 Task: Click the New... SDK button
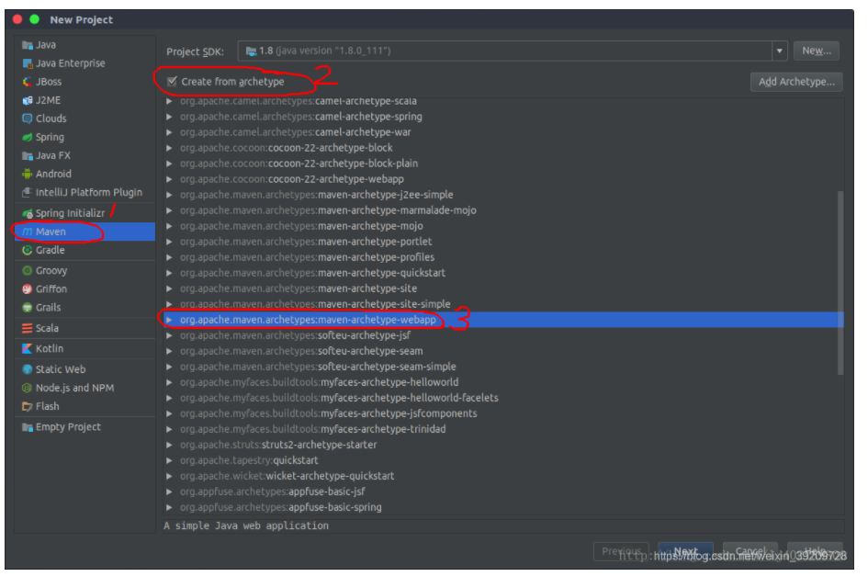[x=817, y=51]
